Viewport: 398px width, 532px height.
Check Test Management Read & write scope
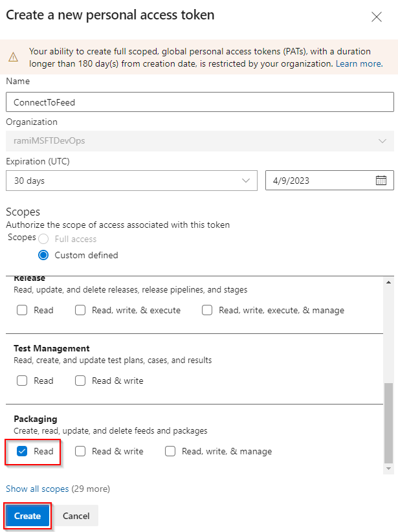pyautogui.click(x=80, y=381)
